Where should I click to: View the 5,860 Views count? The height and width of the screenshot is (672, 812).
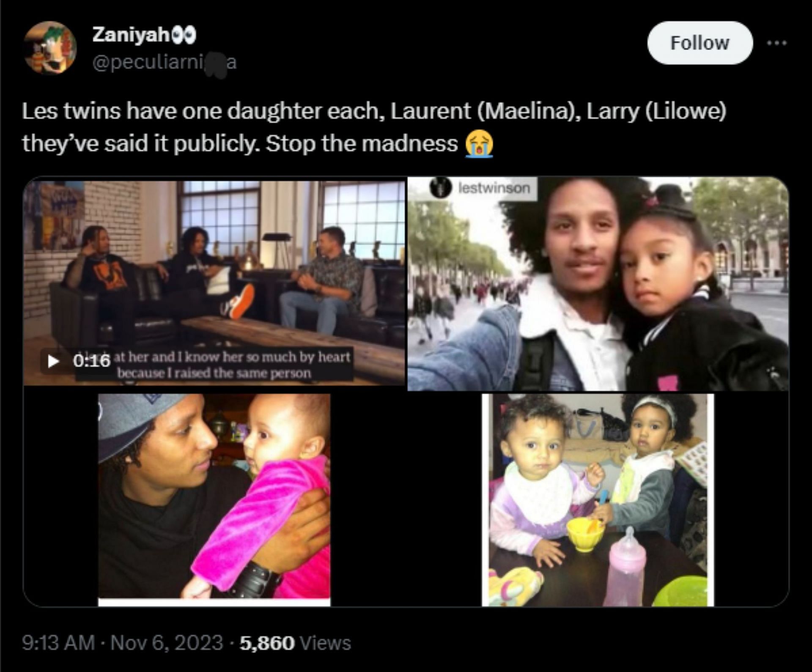coord(295,643)
